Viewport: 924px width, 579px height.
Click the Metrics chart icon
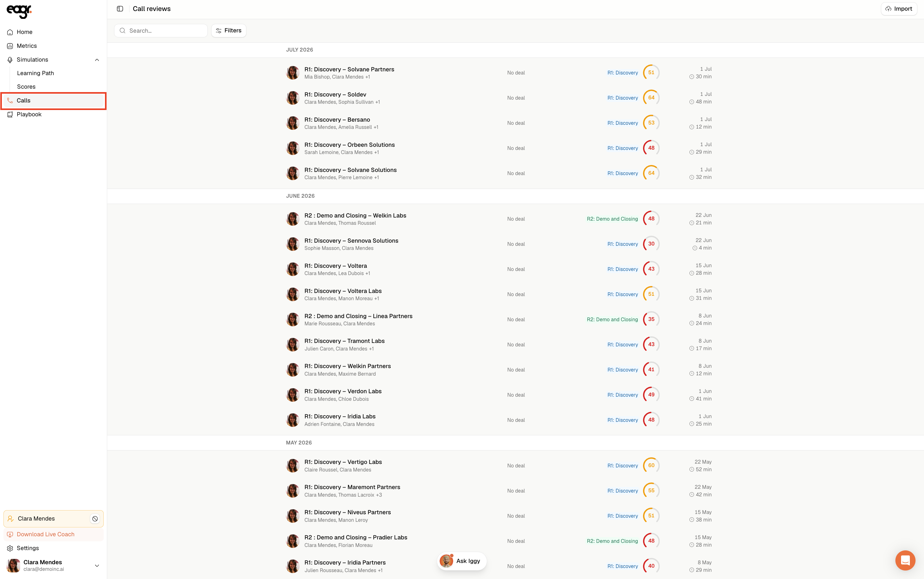[x=10, y=46]
